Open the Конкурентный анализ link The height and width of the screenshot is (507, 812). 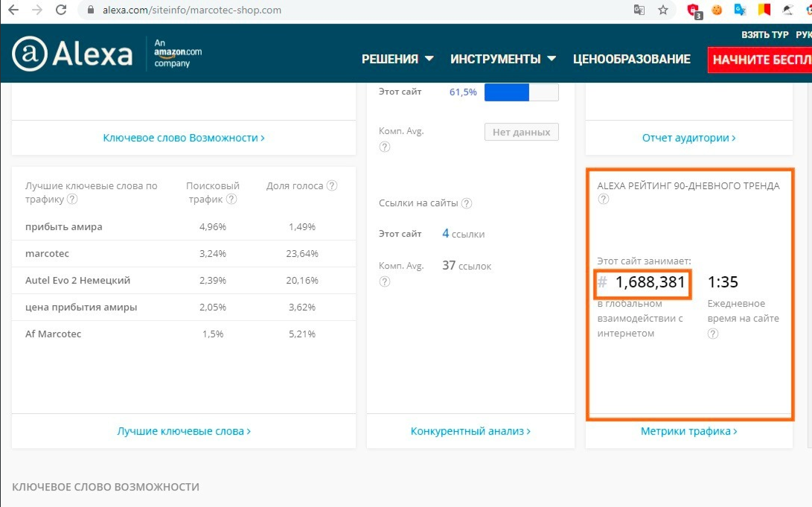470,431
